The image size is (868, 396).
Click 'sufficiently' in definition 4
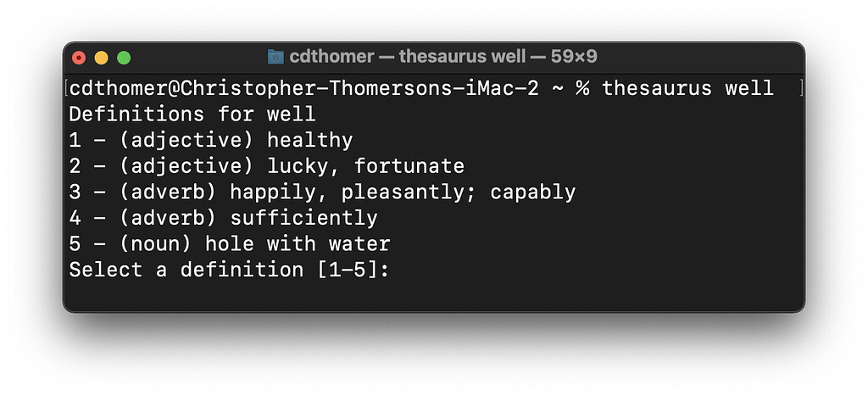303,218
